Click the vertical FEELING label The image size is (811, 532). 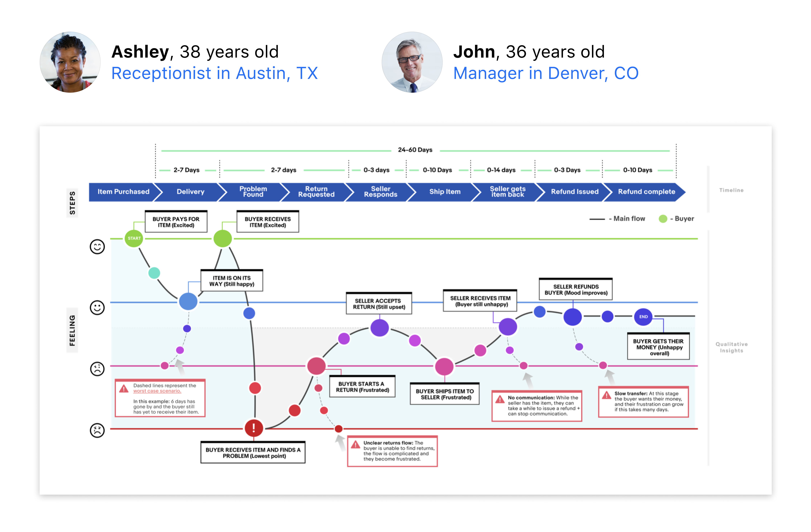coord(72,330)
